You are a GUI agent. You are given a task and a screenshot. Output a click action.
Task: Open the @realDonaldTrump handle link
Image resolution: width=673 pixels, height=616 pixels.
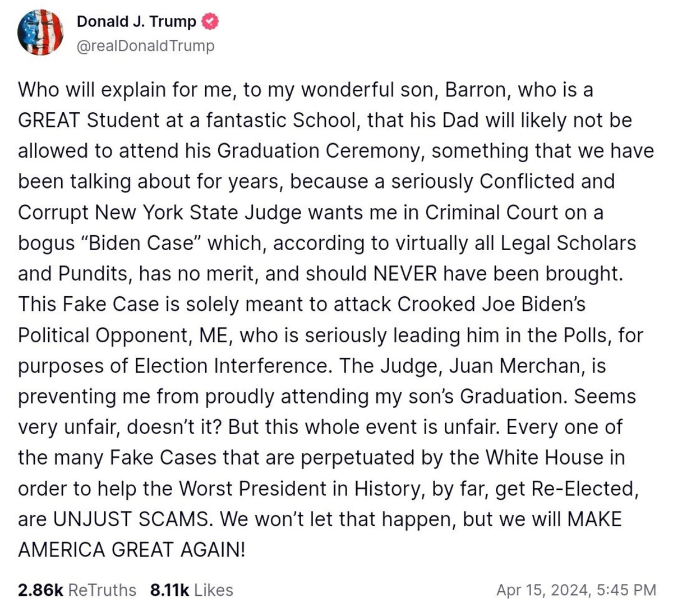145,45
